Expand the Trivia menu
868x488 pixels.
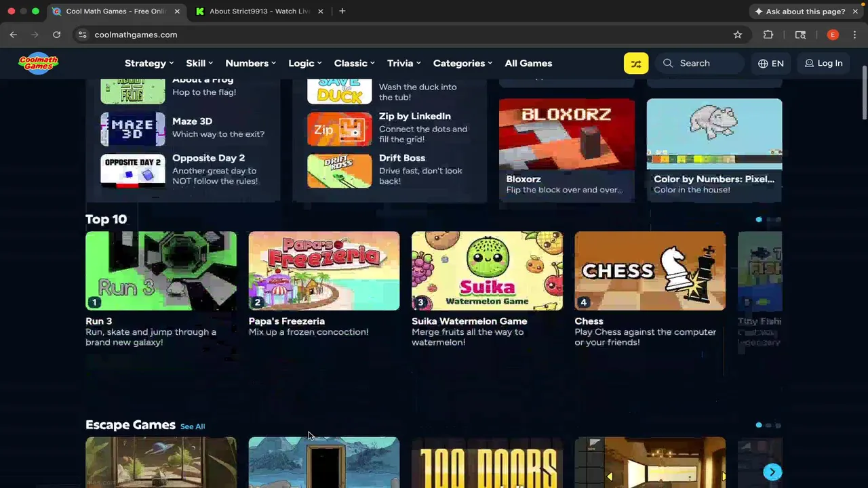(404, 63)
